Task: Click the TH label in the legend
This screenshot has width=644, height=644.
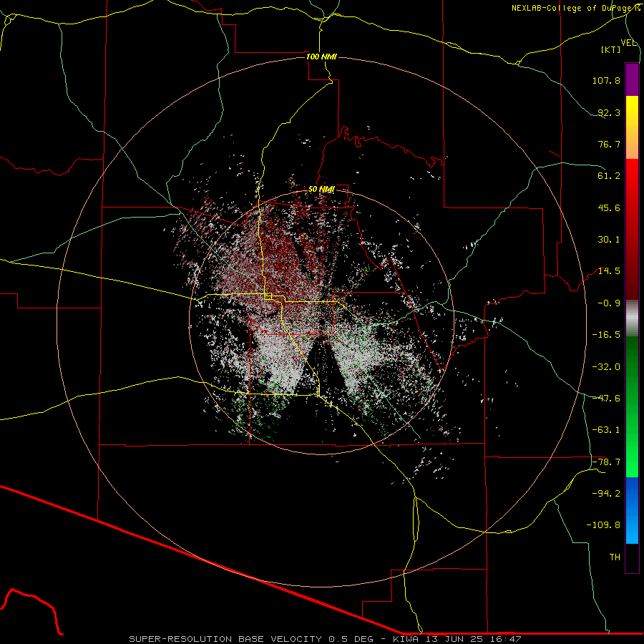Action: (x=615, y=557)
